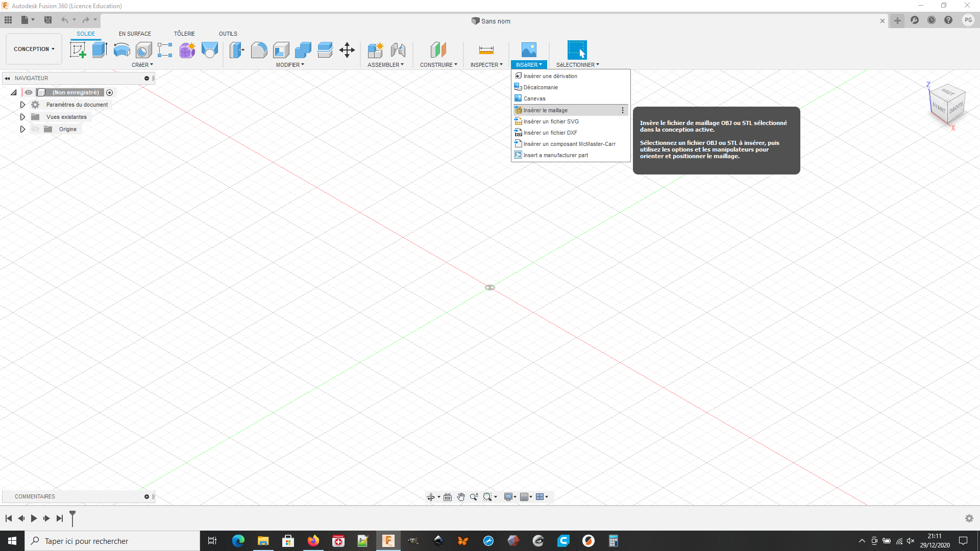Image resolution: width=980 pixels, height=551 pixels.
Task: Select the Extrude tool icon
Action: click(x=100, y=50)
